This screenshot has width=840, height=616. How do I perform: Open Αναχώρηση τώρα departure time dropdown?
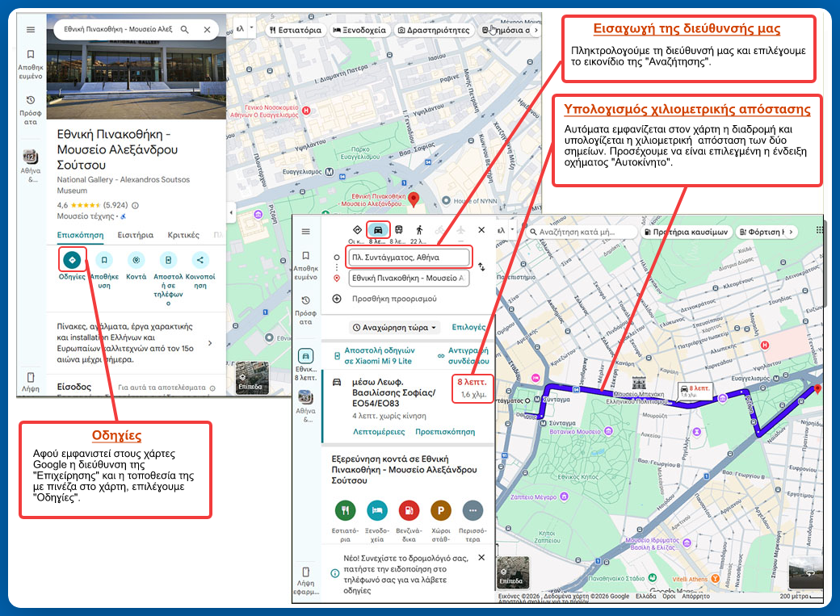point(394,327)
